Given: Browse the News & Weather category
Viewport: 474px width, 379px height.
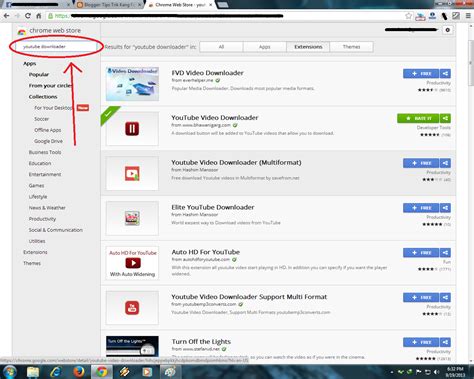Looking at the screenshot, I should pos(47,208).
